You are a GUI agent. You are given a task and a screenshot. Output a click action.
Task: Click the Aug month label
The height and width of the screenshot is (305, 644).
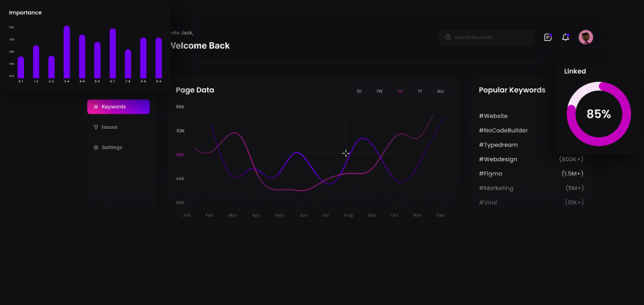click(x=348, y=215)
